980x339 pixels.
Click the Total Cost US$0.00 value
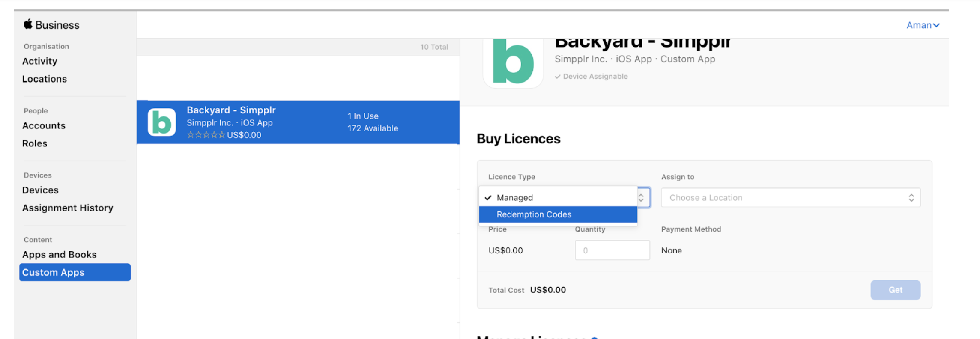(x=548, y=290)
